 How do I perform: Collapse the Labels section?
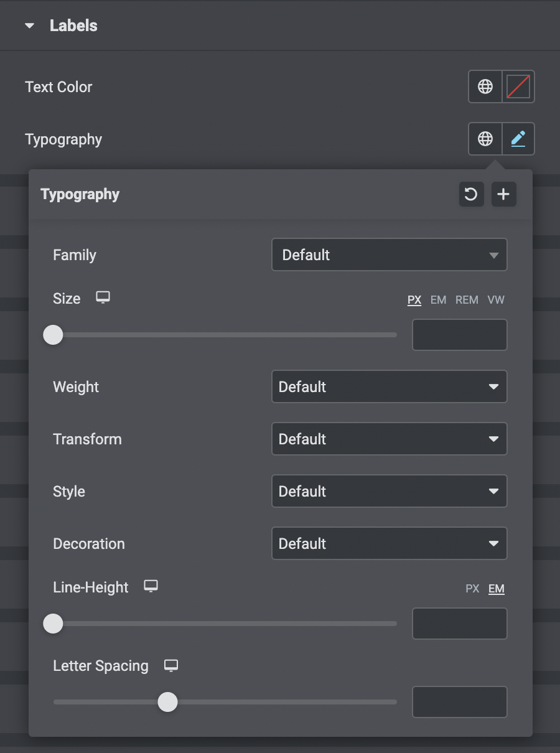pyautogui.click(x=29, y=26)
